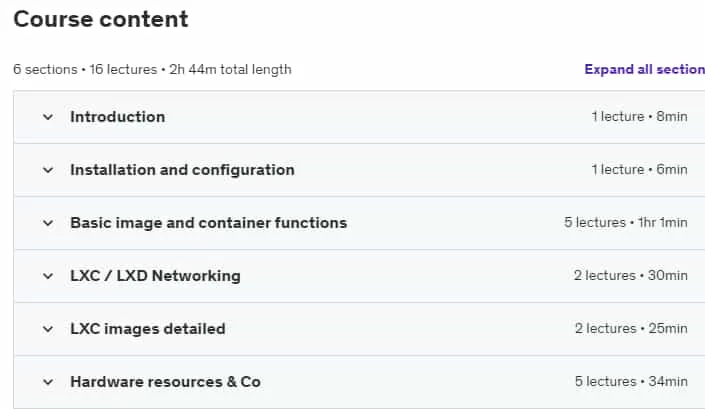Click '2 lectures • 25min' text

pyautogui.click(x=631, y=329)
